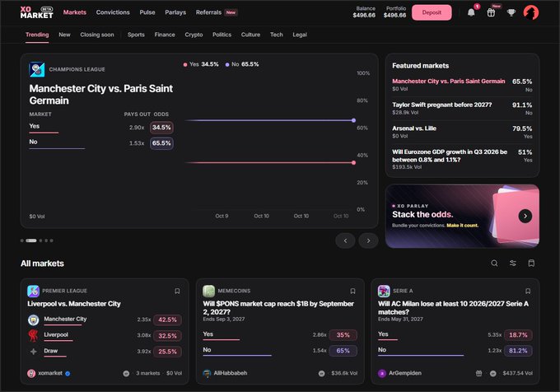Viewport: 560px width, 392px height.
Task: Select the New tab
Action: [x=64, y=35]
